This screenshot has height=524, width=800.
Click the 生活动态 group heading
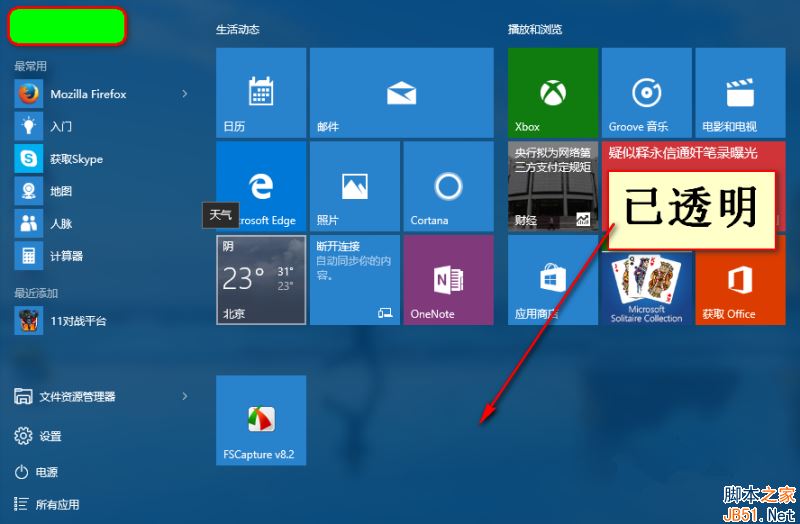click(238, 30)
